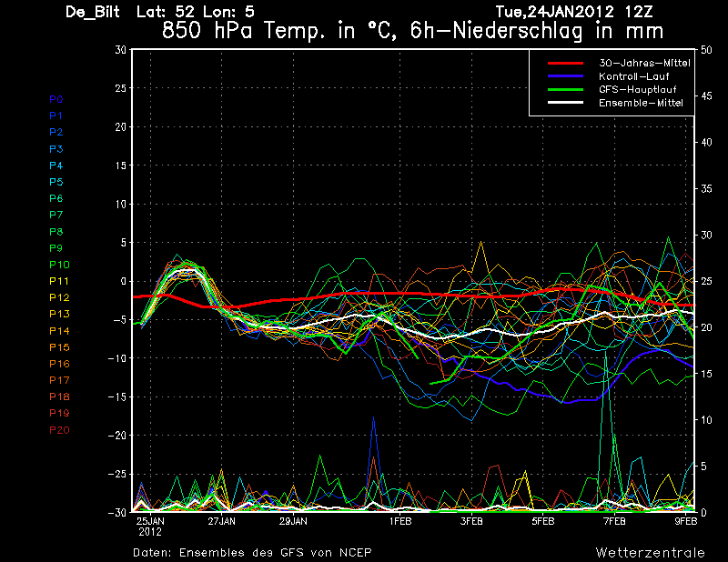728x562 pixels.
Task: Click the 30 value on temperature axis
Action: (121, 50)
